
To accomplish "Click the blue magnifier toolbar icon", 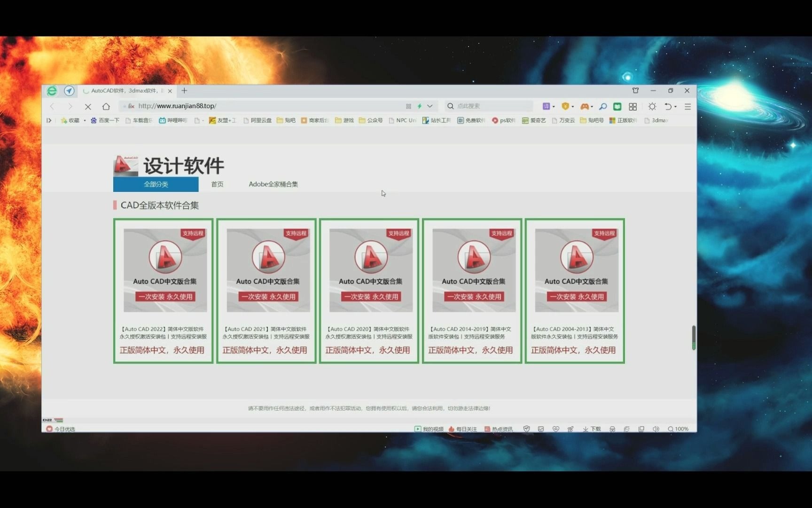I will tap(603, 106).
